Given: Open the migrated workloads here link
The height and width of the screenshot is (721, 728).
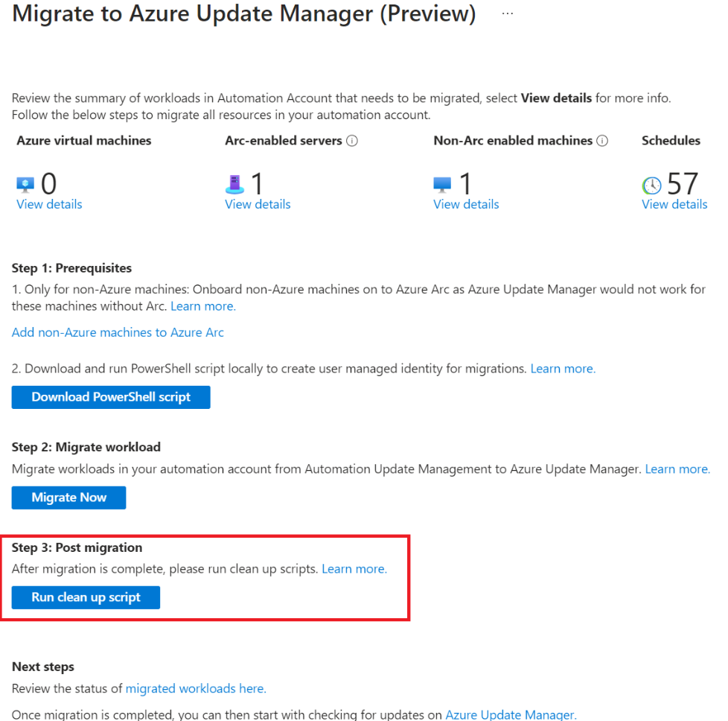Looking at the screenshot, I should coord(196,688).
